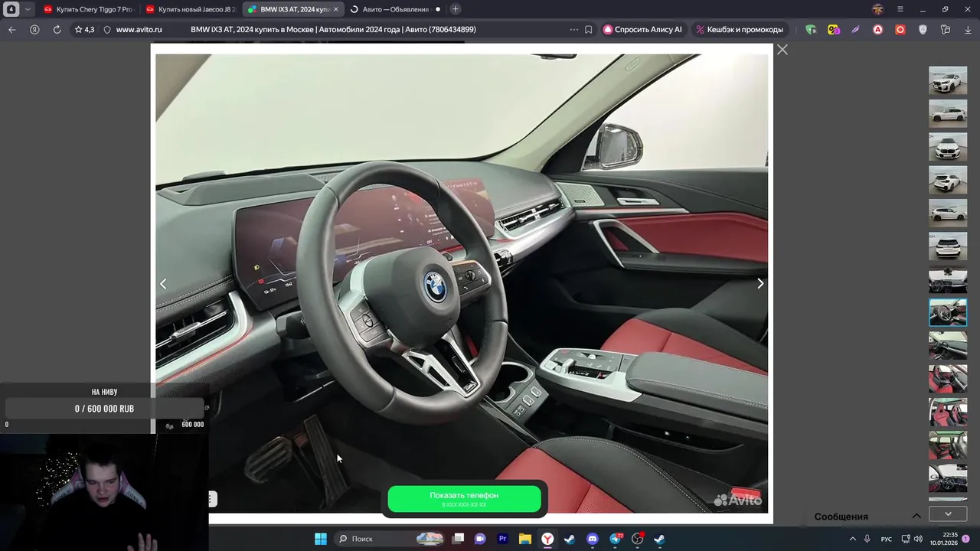
Task: Open the Windows Start menu
Action: [x=321, y=539]
